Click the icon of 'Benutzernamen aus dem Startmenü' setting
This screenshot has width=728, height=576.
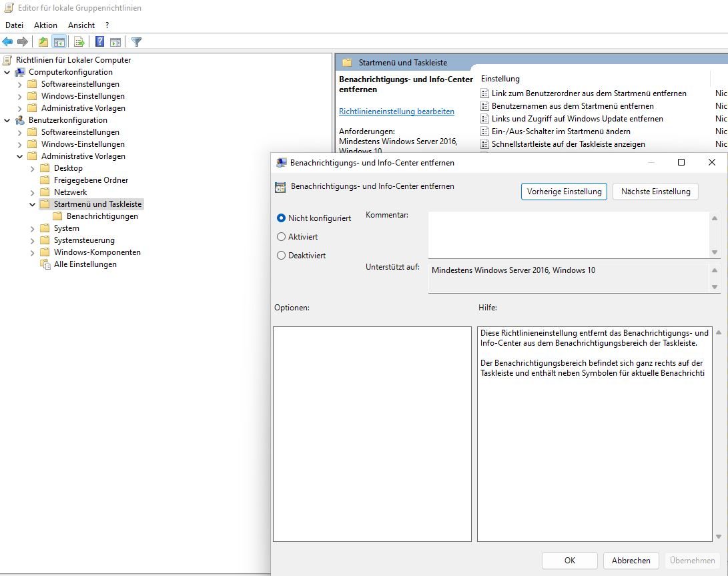484,106
